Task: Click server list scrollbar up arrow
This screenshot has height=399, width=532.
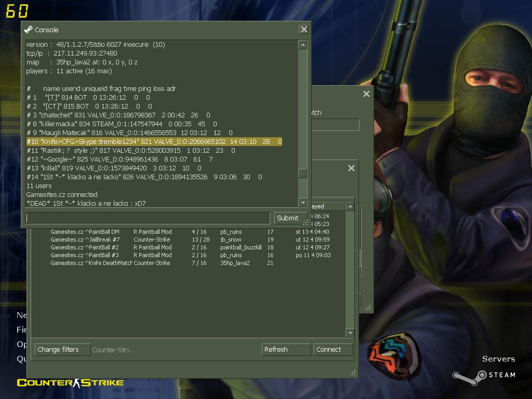Action: tap(350, 206)
